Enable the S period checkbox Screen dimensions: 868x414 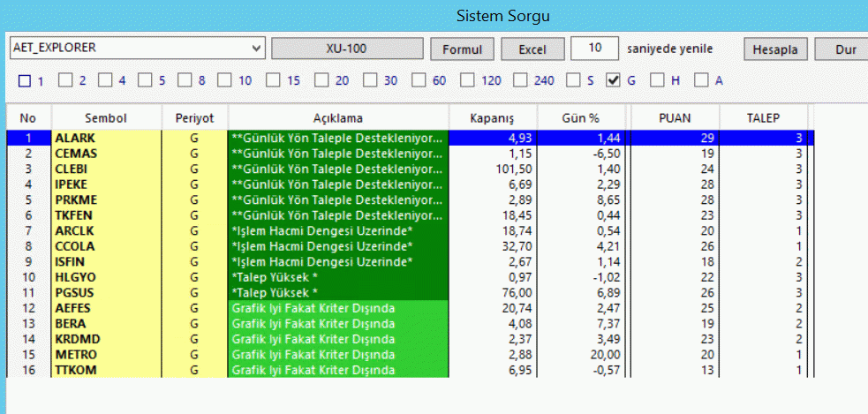click(573, 81)
